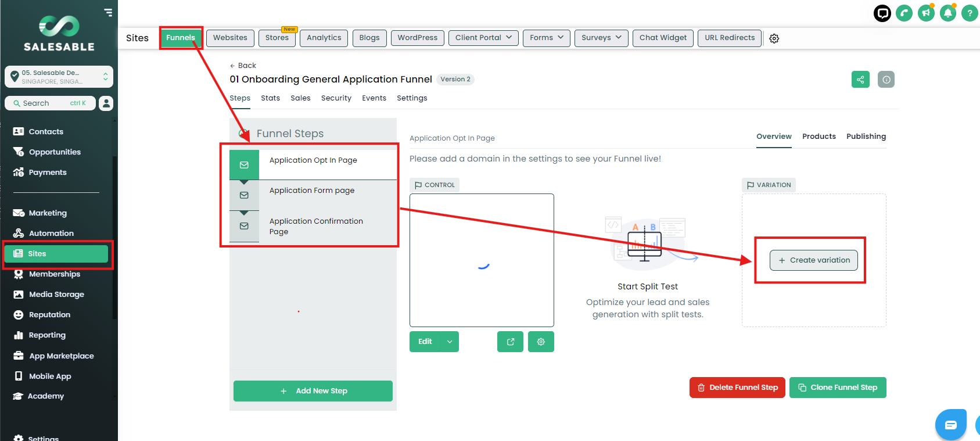Click Add New Step button
This screenshot has height=441, width=980.
click(x=313, y=391)
